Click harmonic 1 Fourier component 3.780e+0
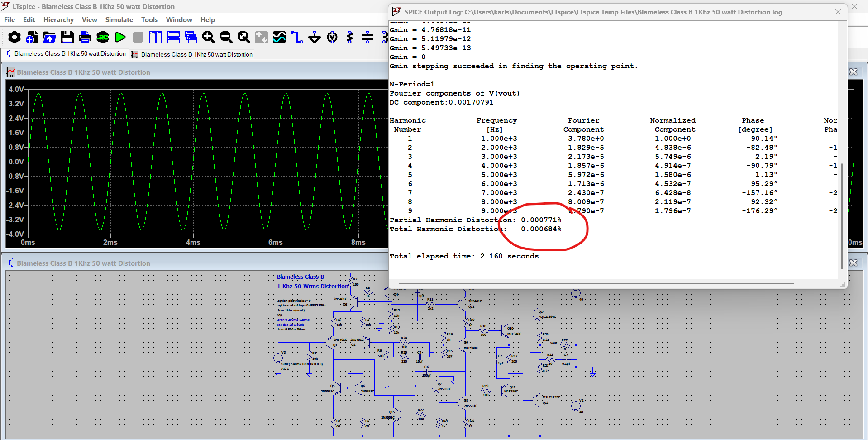The width and height of the screenshot is (868, 440). pyautogui.click(x=586, y=139)
